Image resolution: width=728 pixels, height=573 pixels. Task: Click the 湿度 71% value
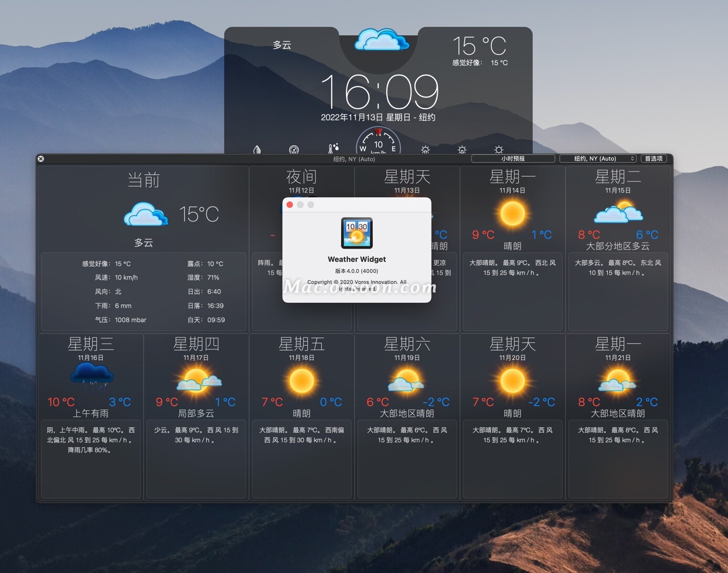tap(213, 278)
